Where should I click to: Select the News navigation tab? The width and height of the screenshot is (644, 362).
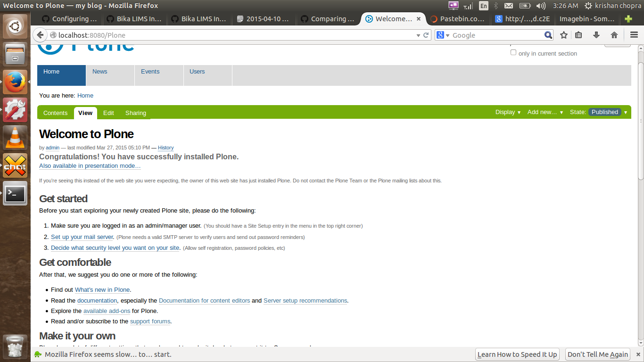pos(110,75)
